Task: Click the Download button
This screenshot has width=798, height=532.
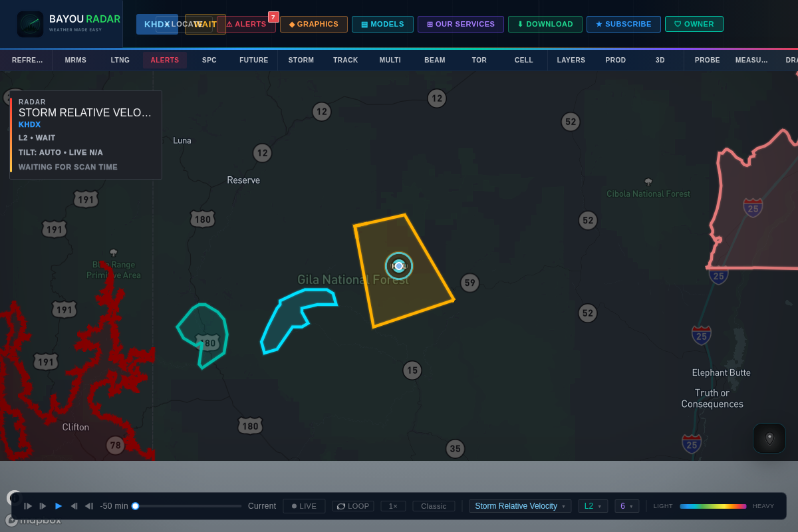Action: [545, 25]
